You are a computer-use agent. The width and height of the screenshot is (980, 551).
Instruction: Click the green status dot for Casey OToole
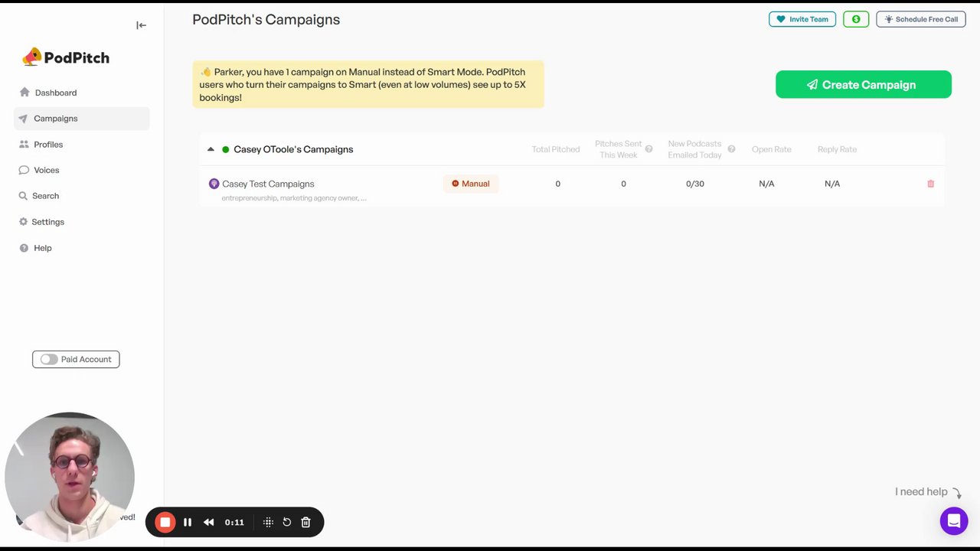225,149
